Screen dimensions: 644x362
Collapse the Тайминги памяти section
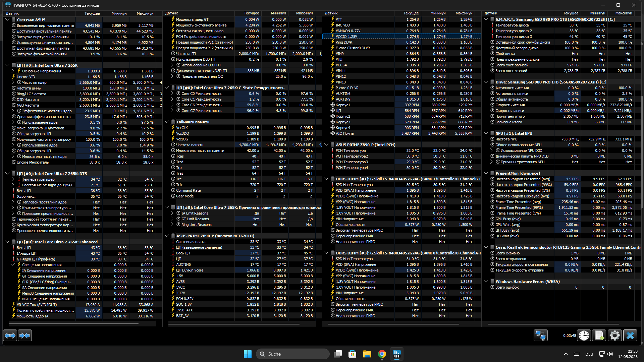pyautogui.click(x=167, y=122)
